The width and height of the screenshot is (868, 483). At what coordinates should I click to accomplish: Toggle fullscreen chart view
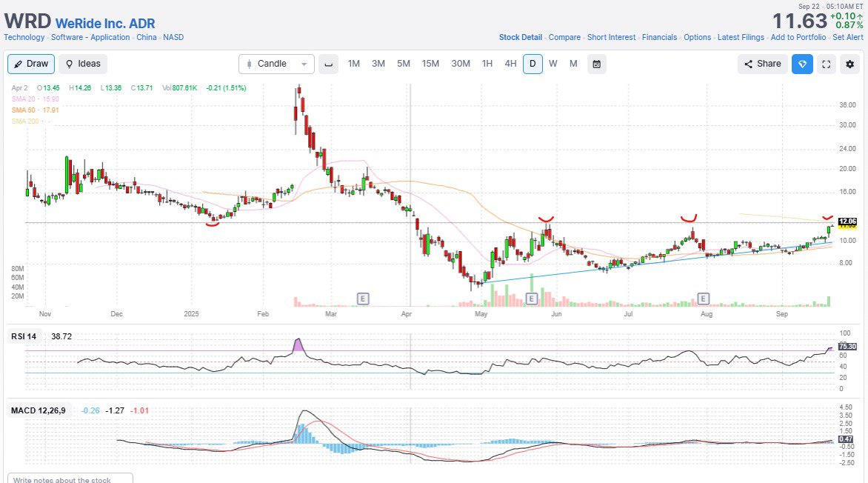tap(826, 64)
